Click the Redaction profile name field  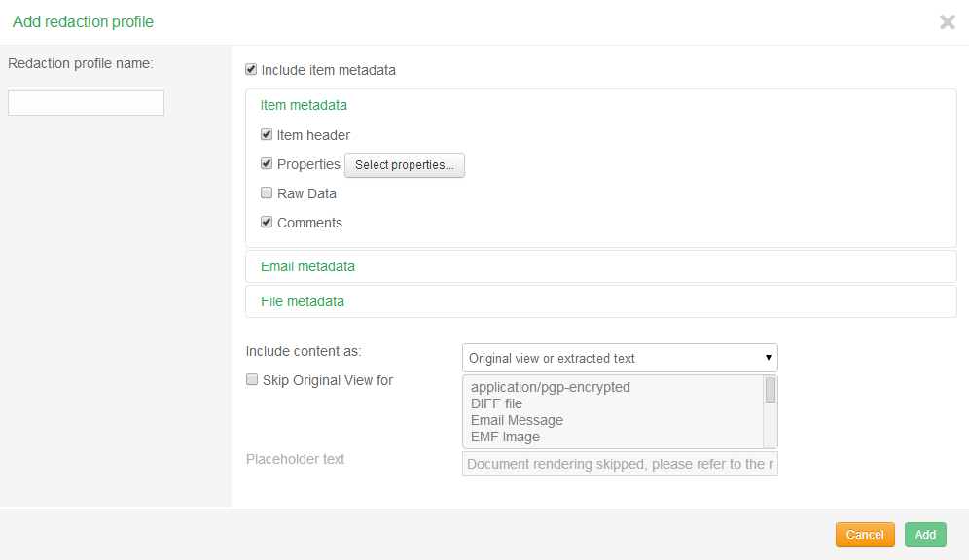pos(86,102)
